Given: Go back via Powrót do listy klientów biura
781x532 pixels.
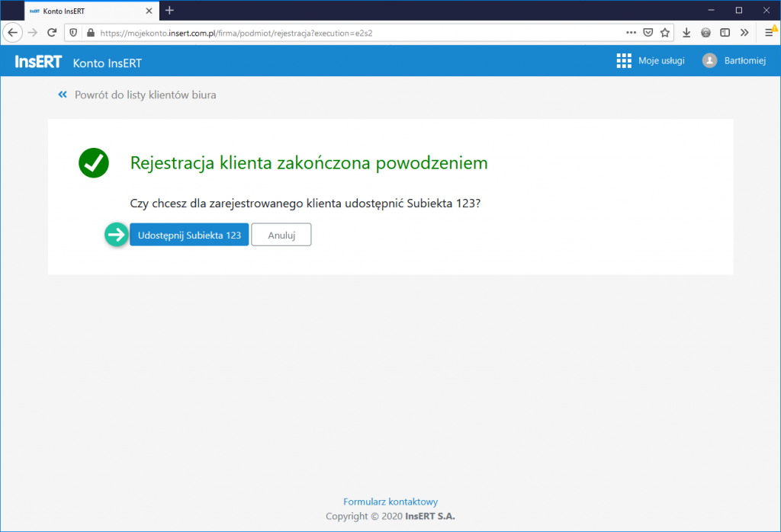Looking at the screenshot, I should coord(145,95).
